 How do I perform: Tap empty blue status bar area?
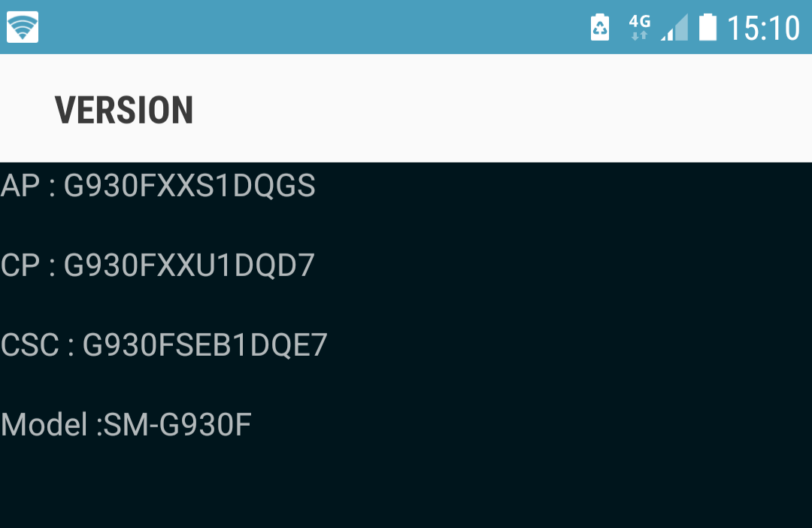click(311, 27)
